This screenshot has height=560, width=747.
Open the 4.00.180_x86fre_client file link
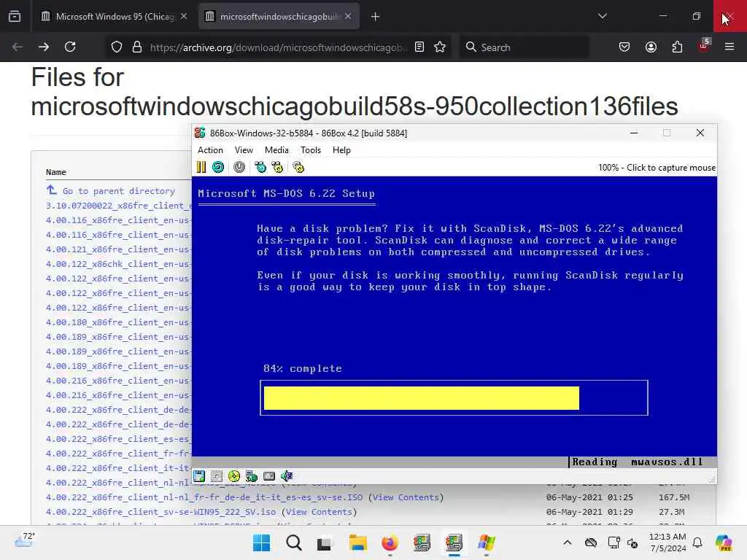pyautogui.click(x=119, y=322)
